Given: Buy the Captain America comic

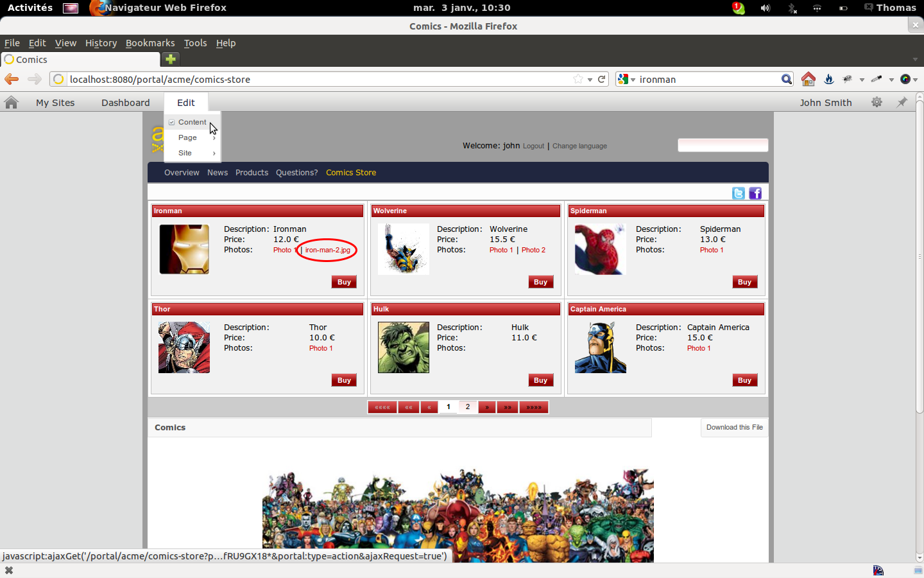Looking at the screenshot, I should [745, 380].
